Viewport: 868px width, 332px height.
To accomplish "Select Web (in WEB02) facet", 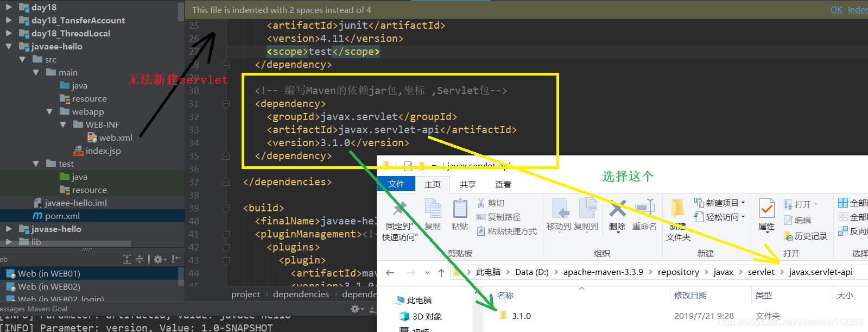I will 49,286.
